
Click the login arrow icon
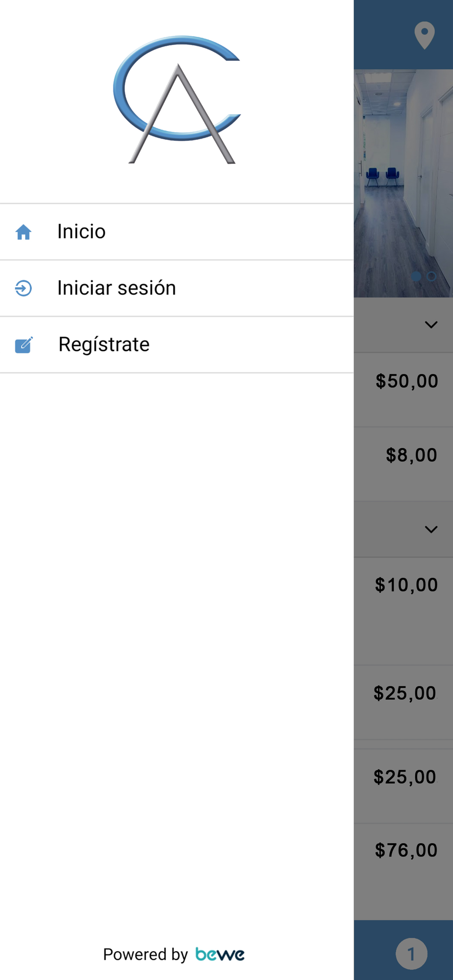coord(24,288)
